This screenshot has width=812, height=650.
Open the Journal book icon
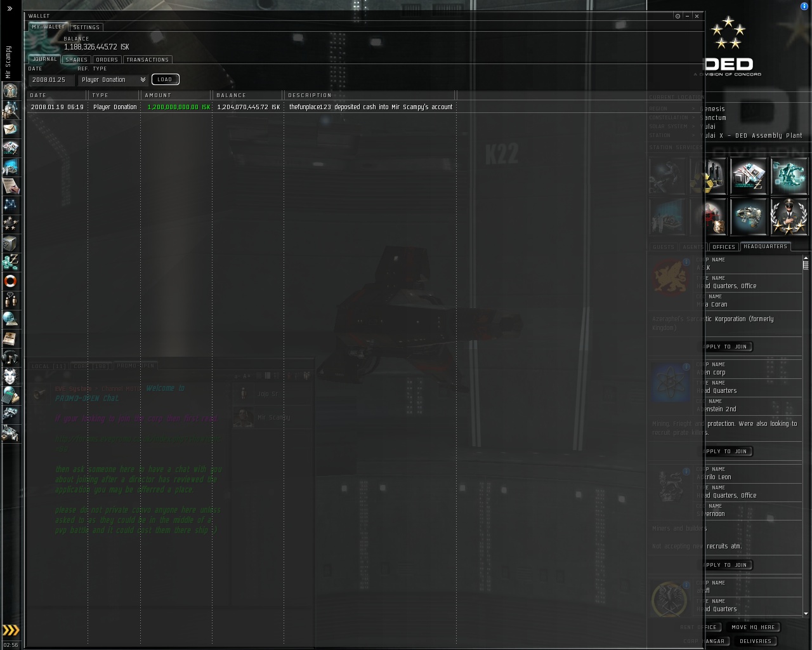coord(11,338)
